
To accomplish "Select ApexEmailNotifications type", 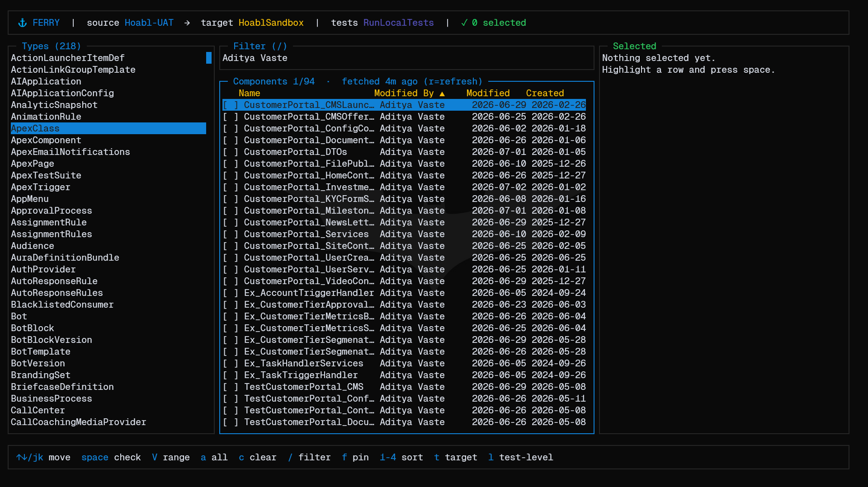I will (71, 152).
